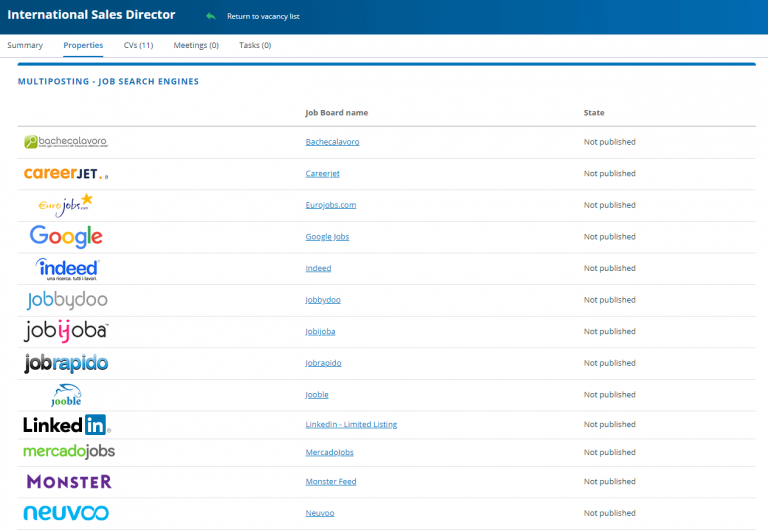Click Not published state for Jooble
Viewport: 768px width, 531px height.
[609, 394]
